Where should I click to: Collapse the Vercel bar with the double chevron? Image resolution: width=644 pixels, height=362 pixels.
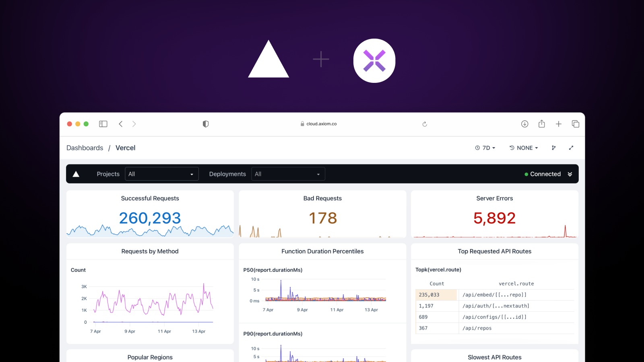click(x=570, y=174)
